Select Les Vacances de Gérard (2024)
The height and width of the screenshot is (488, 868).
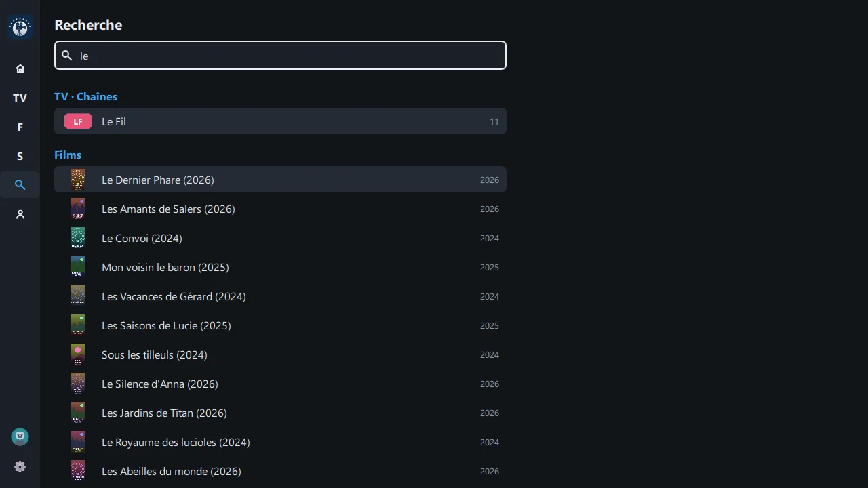280,296
